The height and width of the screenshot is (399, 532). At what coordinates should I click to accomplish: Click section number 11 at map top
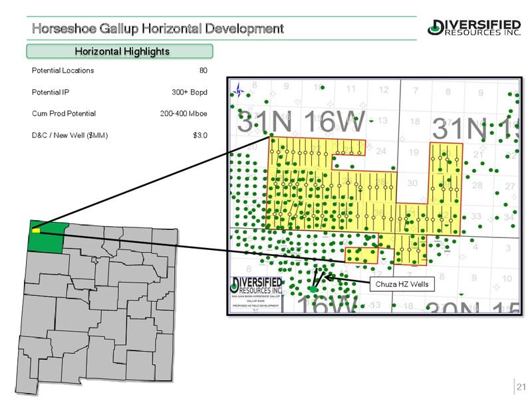click(x=351, y=89)
